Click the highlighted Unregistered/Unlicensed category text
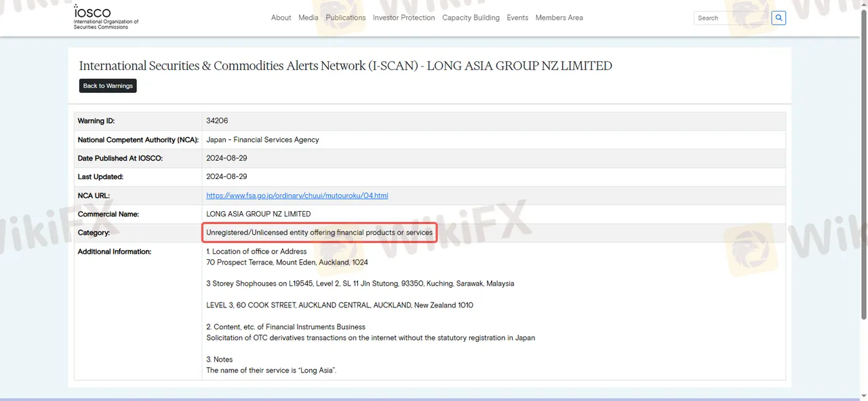Screen dimensions: 868x401 coord(319,233)
